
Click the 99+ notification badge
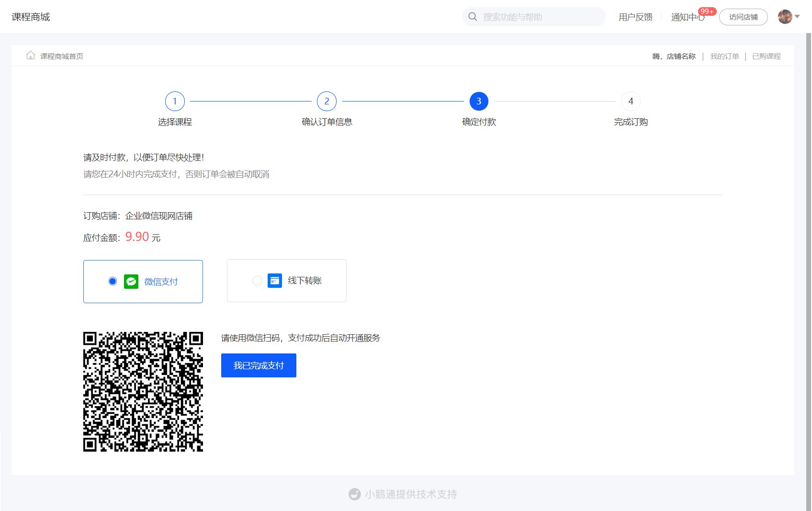[x=707, y=11]
